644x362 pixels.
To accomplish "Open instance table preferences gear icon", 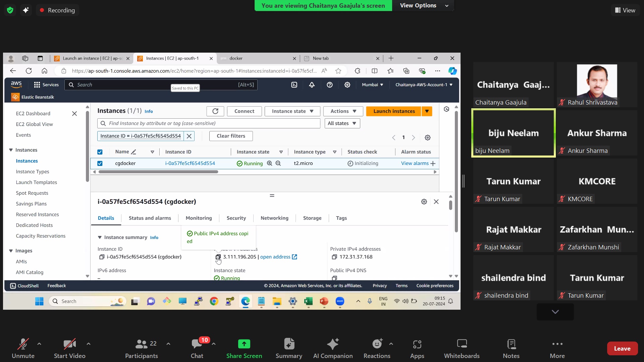I will [428, 138].
